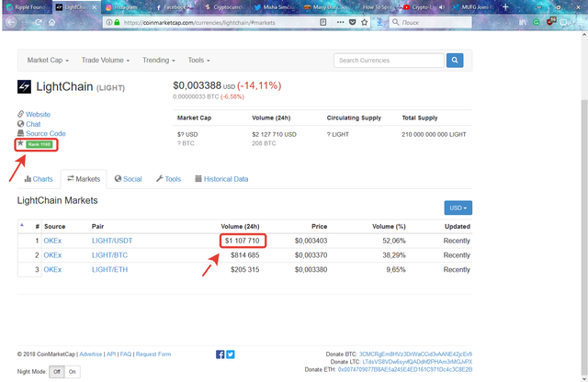Open the Market Cap dropdown menu

(48, 61)
